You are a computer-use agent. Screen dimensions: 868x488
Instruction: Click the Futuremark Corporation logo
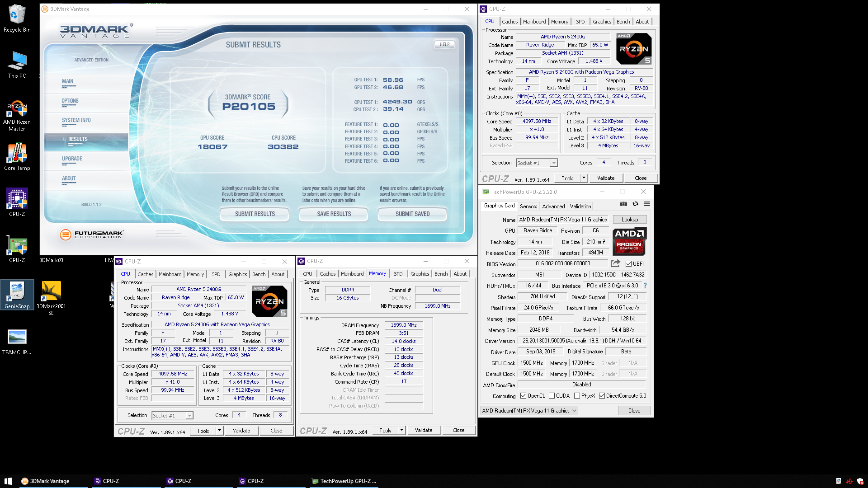(x=92, y=235)
